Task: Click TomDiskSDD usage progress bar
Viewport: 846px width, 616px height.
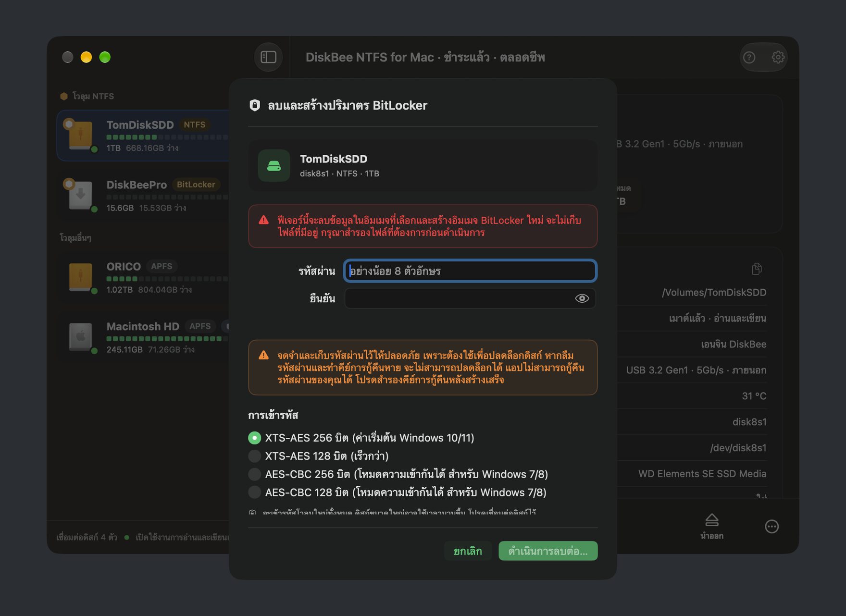Action: pyautogui.click(x=167, y=137)
